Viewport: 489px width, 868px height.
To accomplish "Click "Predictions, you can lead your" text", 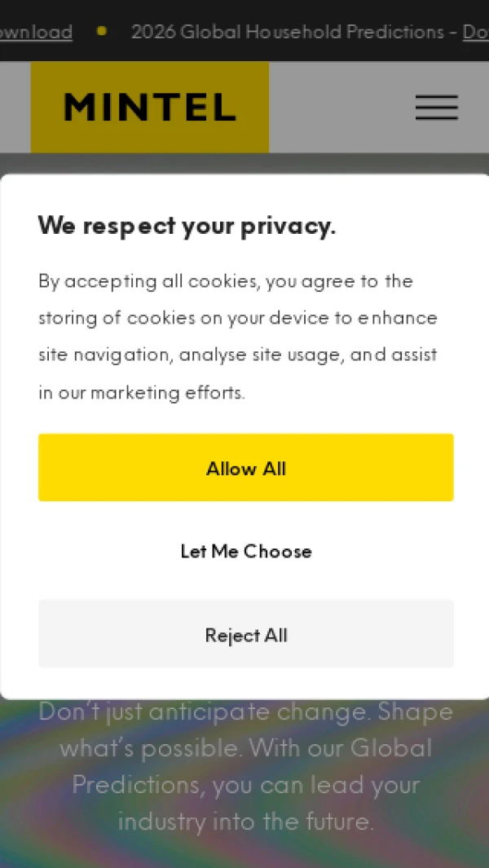I will (x=245, y=785).
